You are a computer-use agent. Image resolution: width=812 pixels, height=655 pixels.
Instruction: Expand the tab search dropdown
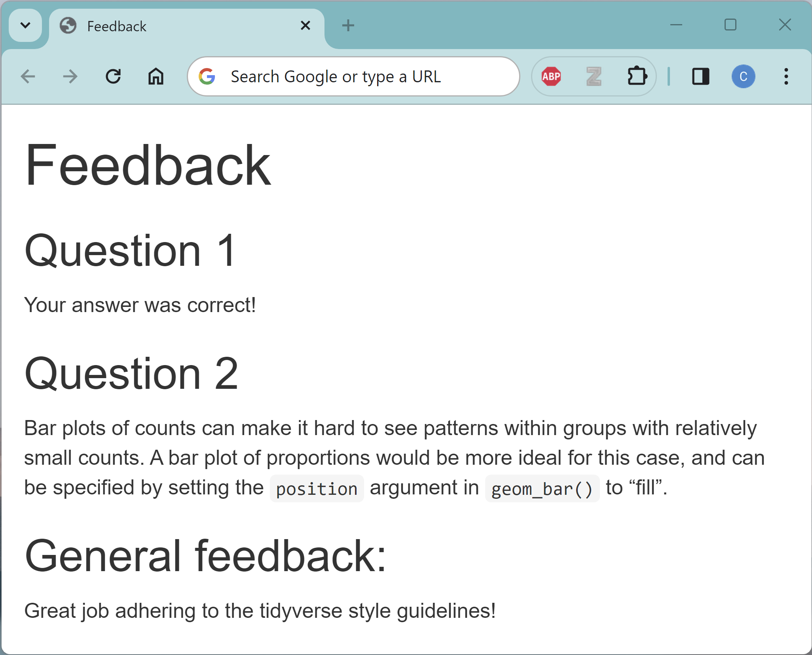click(25, 26)
